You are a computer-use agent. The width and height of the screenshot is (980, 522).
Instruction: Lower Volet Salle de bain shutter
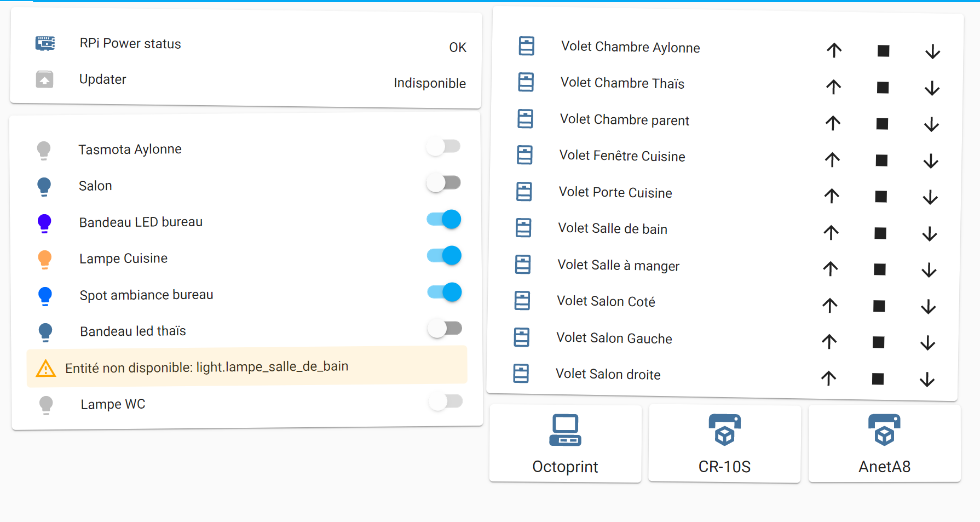(930, 234)
